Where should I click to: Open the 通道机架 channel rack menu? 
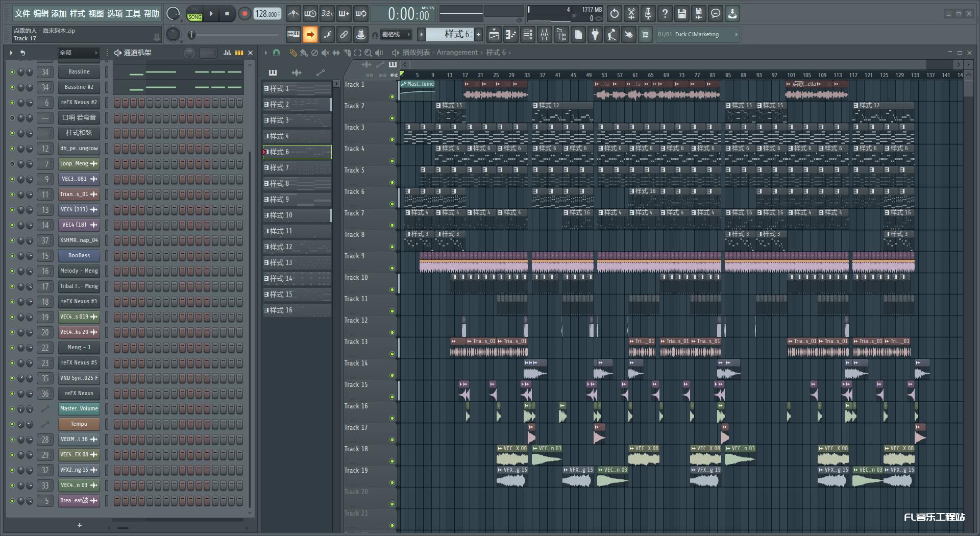click(133, 53)
